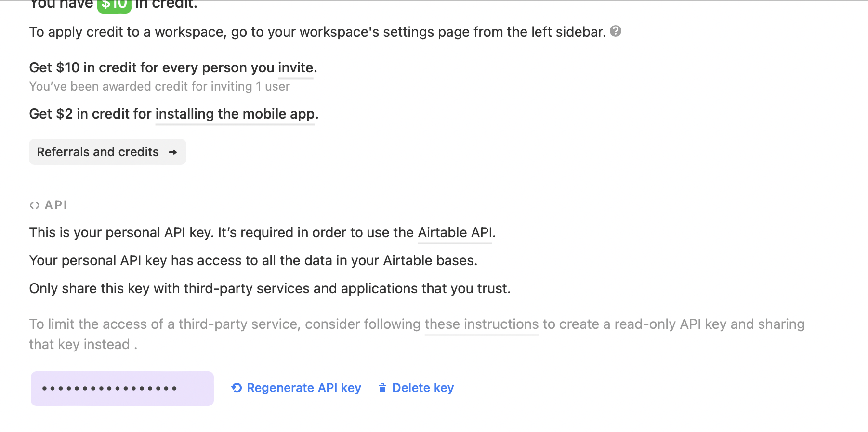Click the code brackets icon beside API
Image resolution: width=868 pixels, height=432 pixels.
pyautogui.click(x=34, y=205)
